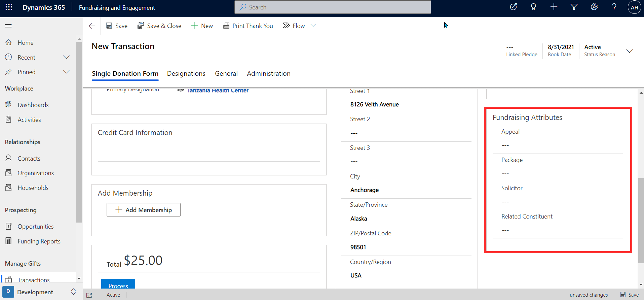Open the help question mark icon
This screenshot has width=644, height=300.
pyautogui.click(x=614, y=7)
